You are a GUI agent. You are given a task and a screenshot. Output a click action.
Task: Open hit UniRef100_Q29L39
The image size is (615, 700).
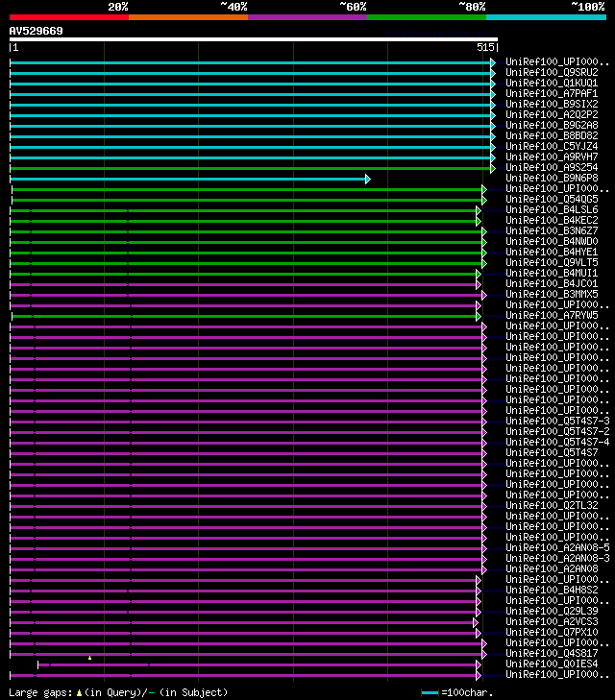pos(552,611)
